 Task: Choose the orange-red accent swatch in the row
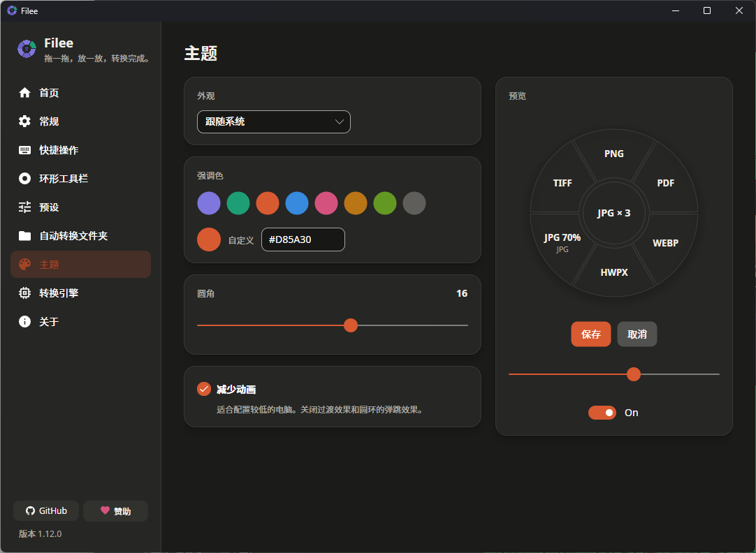click(x=268, y=202)
